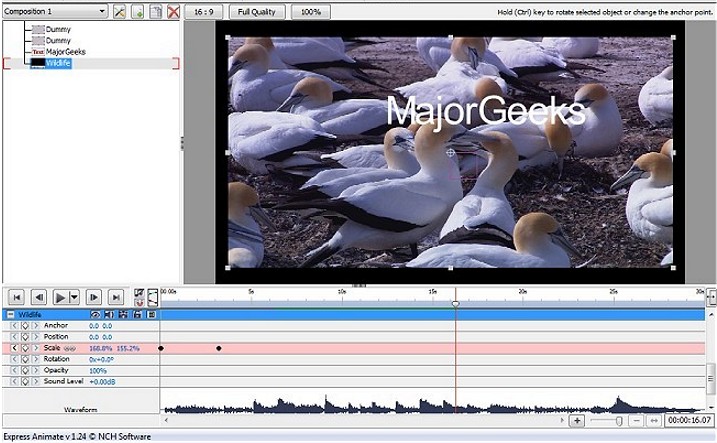
Task: Go to next Rotation keyframe
Action: 36,359
